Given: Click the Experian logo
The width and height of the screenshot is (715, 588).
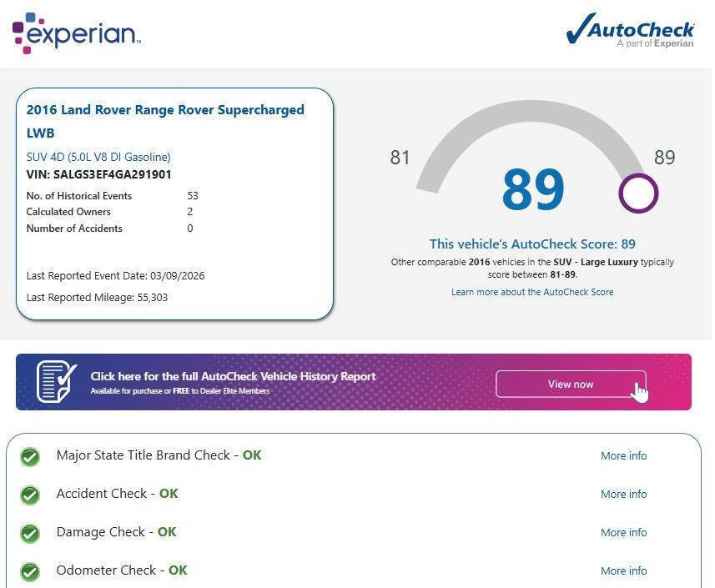Looking at the screenshot, I should (x=76, y=33).
